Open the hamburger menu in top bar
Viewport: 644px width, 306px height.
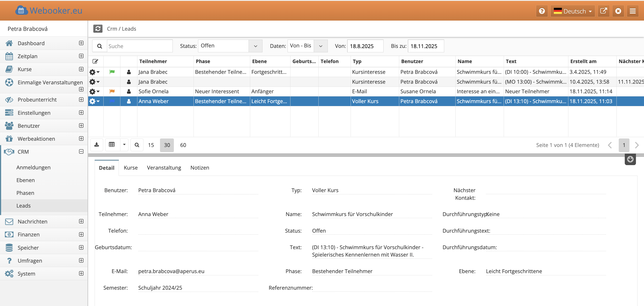[633, 11]
